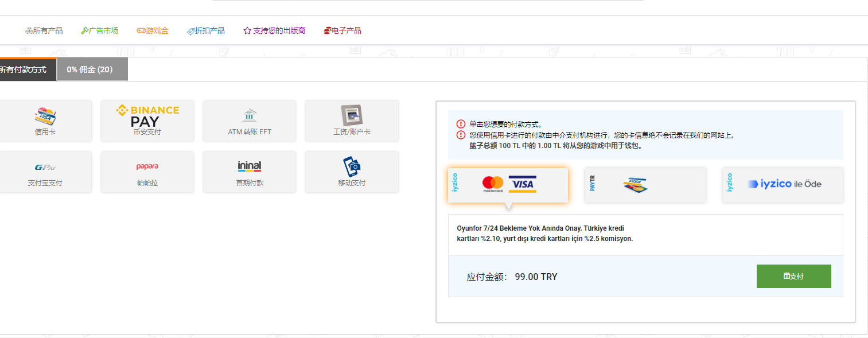This screenshot has width=868, height=338.
Task: Select the 信用卡 credit card payment icon
Action: pyautogui.click(x=45, y=121)
